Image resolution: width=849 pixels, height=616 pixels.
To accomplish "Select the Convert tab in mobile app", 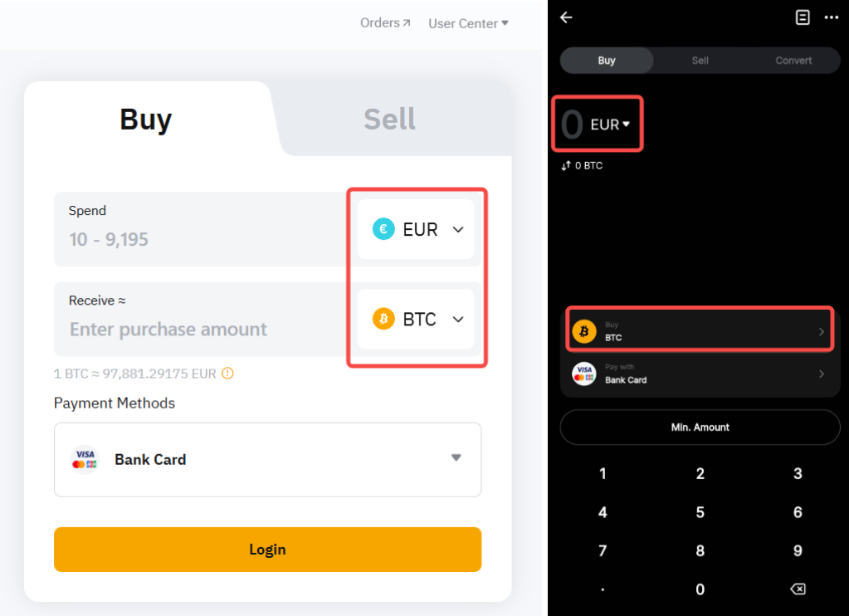I will [x=793, y=61].
